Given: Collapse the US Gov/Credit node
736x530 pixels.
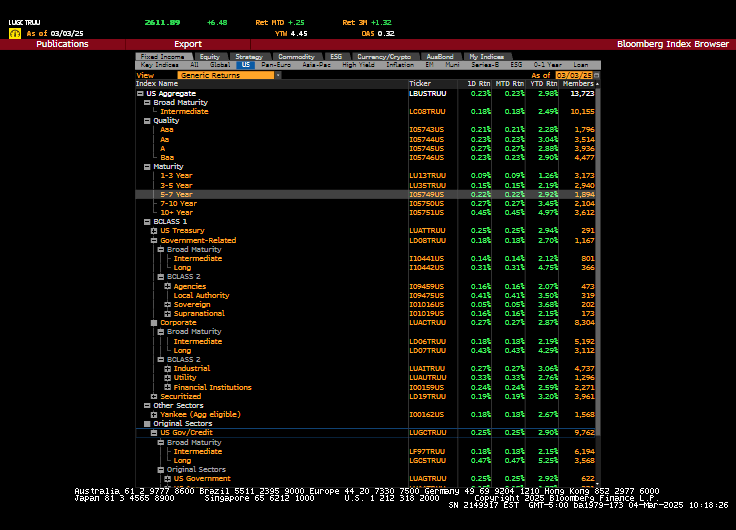Looking at the screenshot, I should click(153, 433).
